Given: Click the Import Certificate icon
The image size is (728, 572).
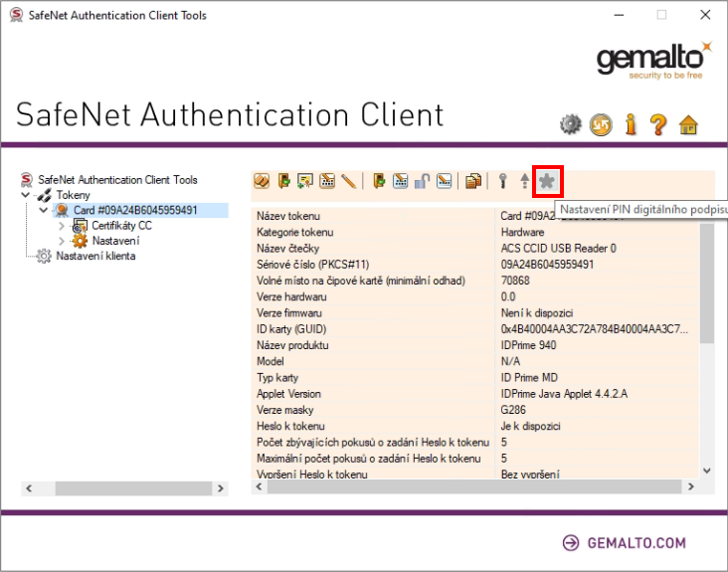Looking at the screenshot, I should pos(305,181).
